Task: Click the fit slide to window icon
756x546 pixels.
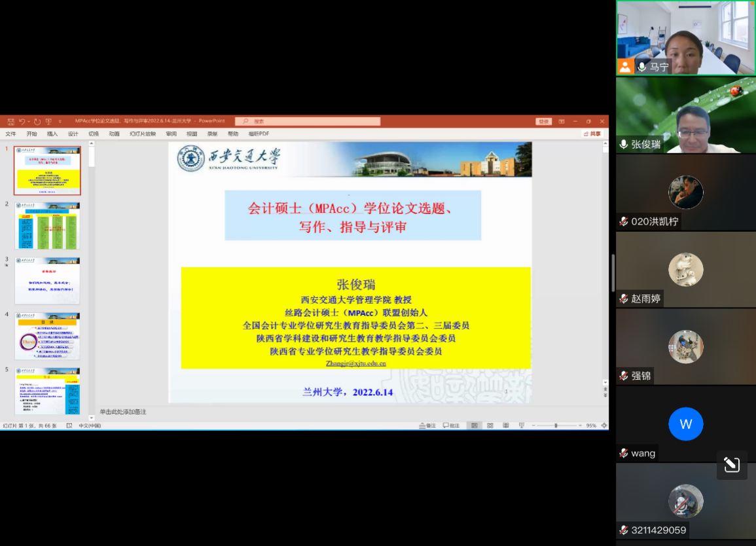Action: pyautogui.click(x=603, y=426)
